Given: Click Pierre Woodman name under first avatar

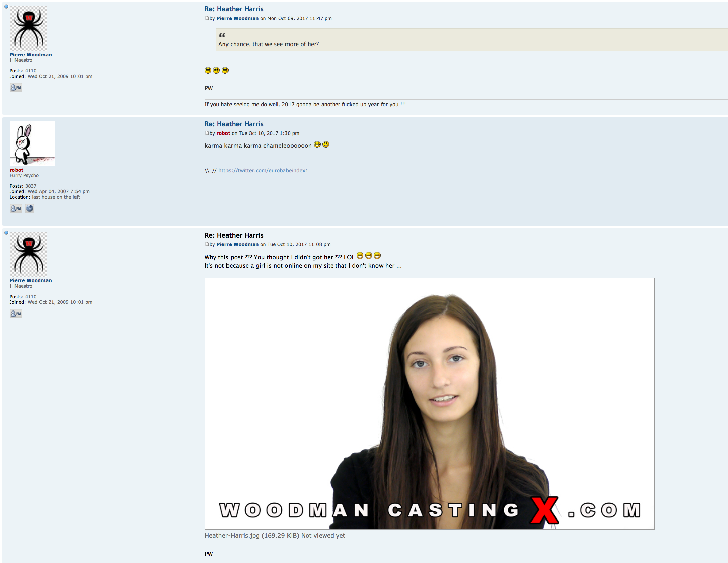Looking at the screenshot, I should pos(31,55).
